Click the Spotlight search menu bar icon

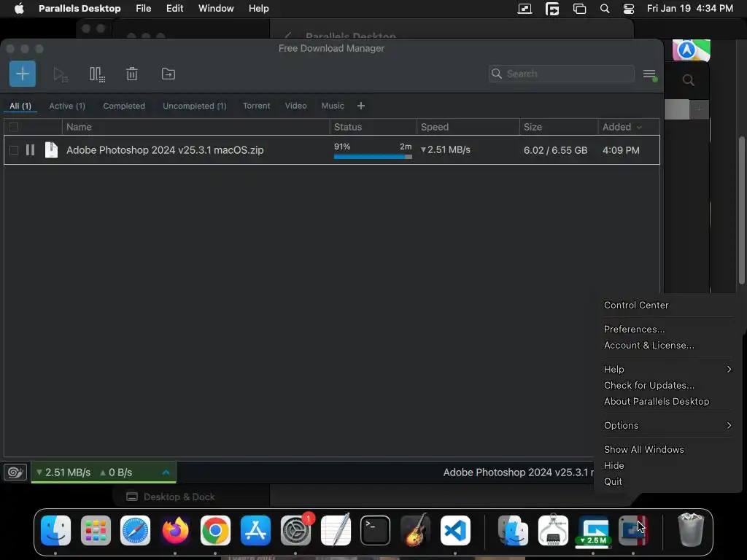pos(605,9)
